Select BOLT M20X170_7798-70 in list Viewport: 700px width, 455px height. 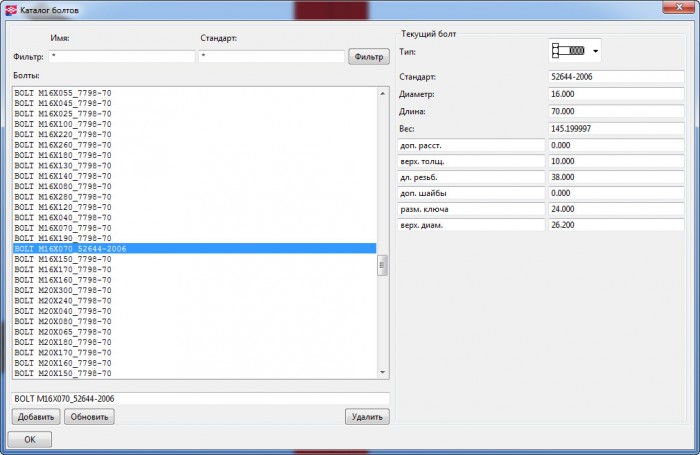[195, 352]
